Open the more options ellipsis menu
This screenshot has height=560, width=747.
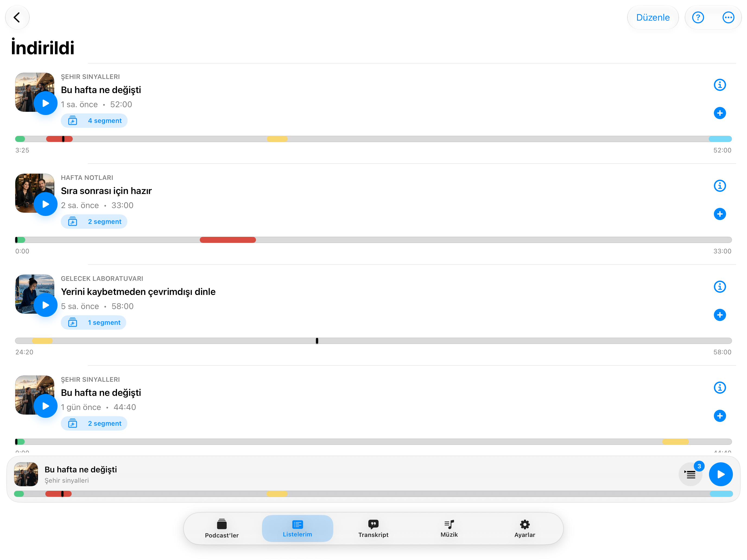click(728, 18)
